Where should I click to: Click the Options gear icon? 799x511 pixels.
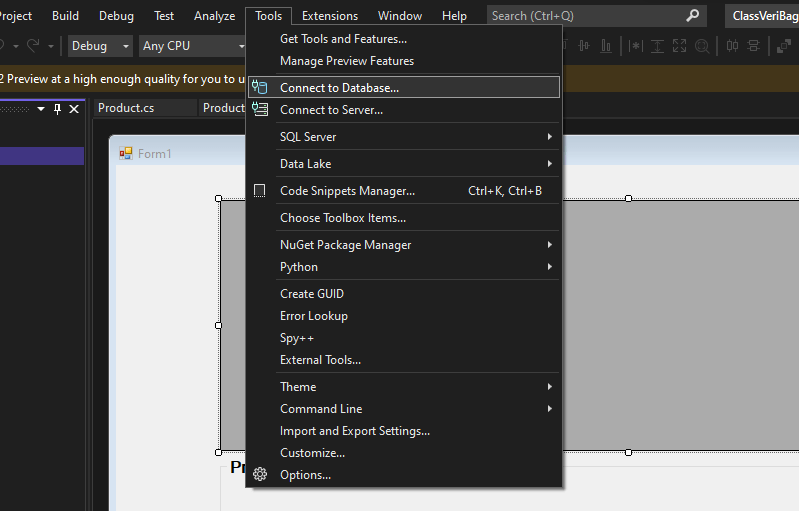click(x=260, y=474)
